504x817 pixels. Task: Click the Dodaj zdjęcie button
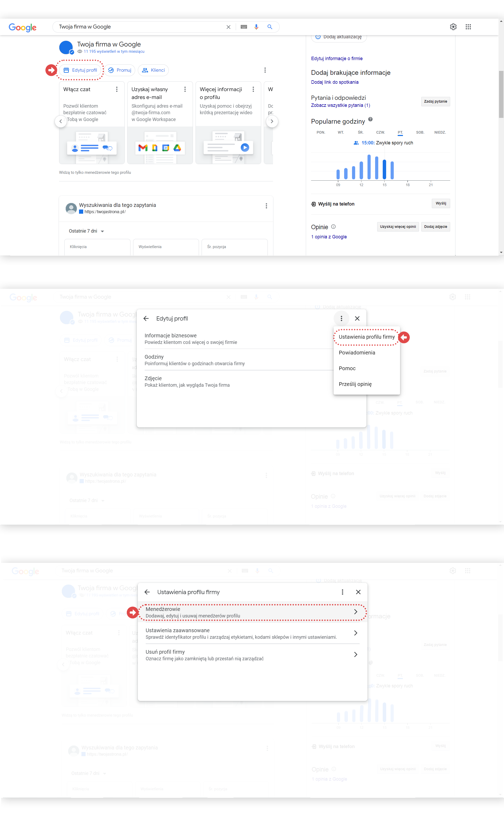pos(435,227)
